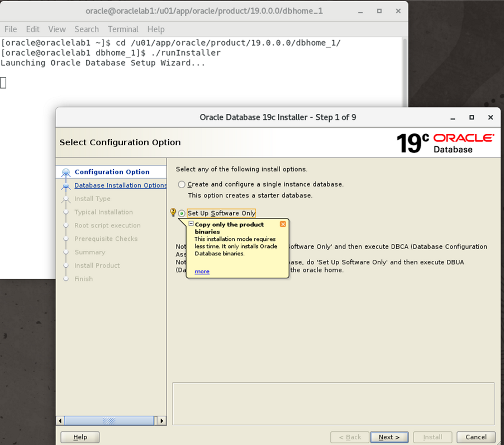The width and height of the screenshot is (504, 445).
Task: Click Typical Installation step label
Action: pos(104,212)
